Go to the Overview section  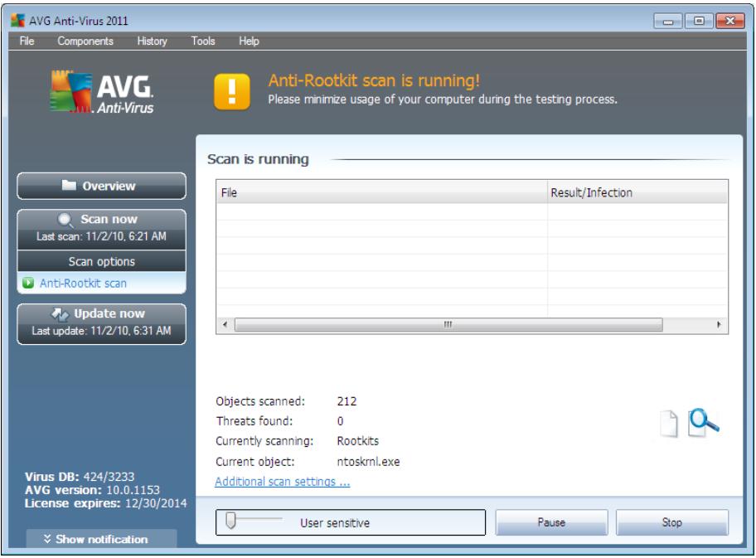pyautogui.click(x=101, y=186)
